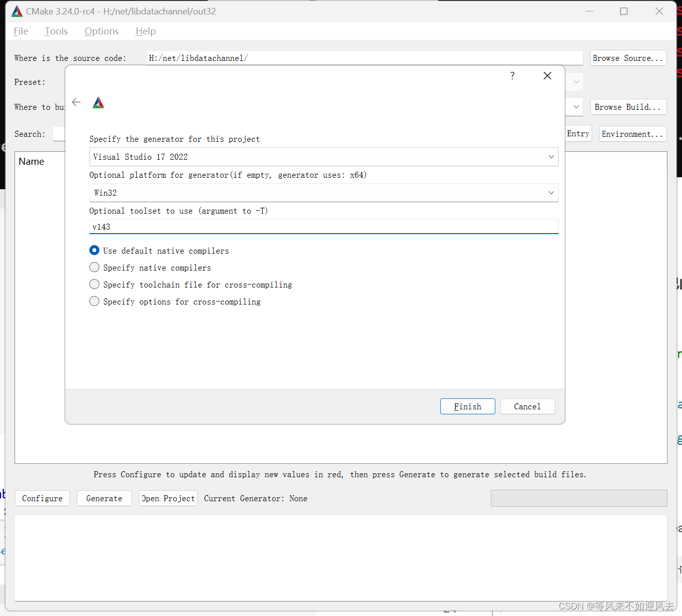
Task: Open the Visual Studio 17 2022 generator dropdown
Action: [x=324, y=157]
